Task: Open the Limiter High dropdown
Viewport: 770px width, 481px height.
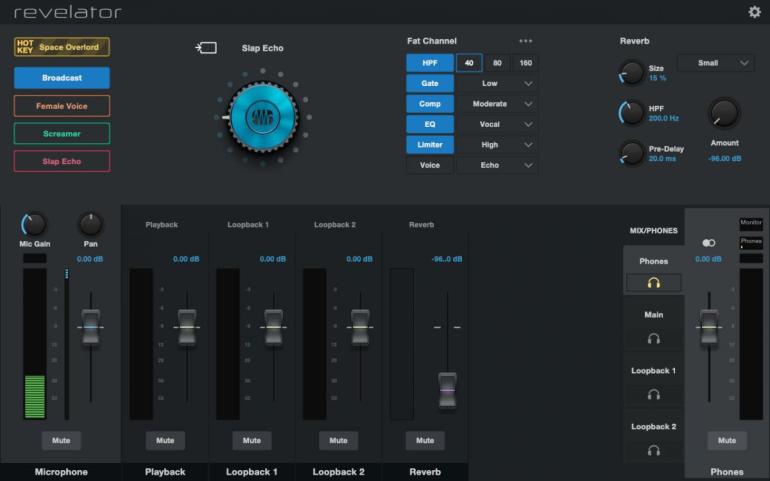Action: coord(497,144)
